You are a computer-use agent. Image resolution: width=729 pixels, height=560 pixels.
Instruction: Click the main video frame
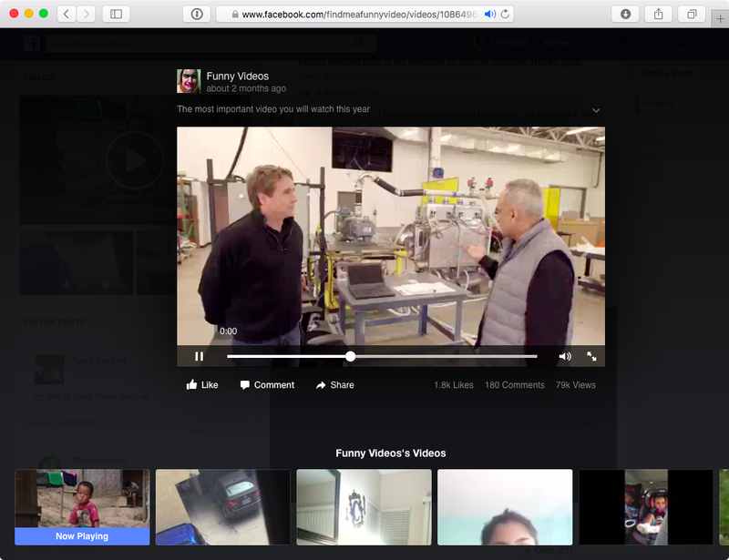tap(391, 236)
